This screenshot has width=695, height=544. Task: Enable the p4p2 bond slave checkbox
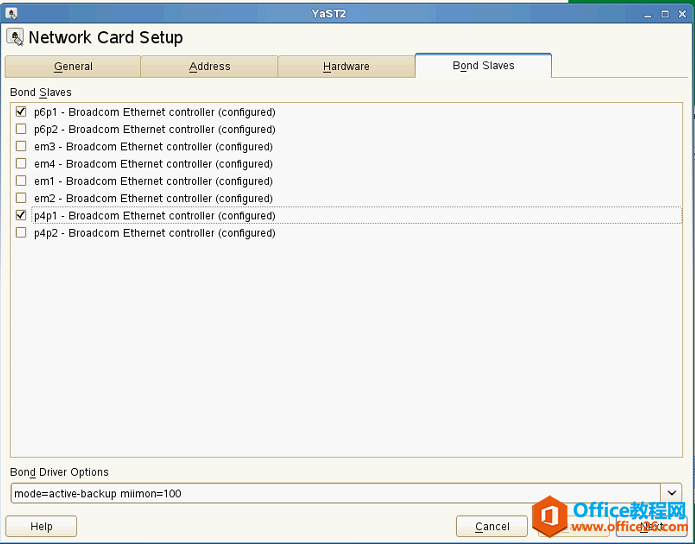pos(21,233)
